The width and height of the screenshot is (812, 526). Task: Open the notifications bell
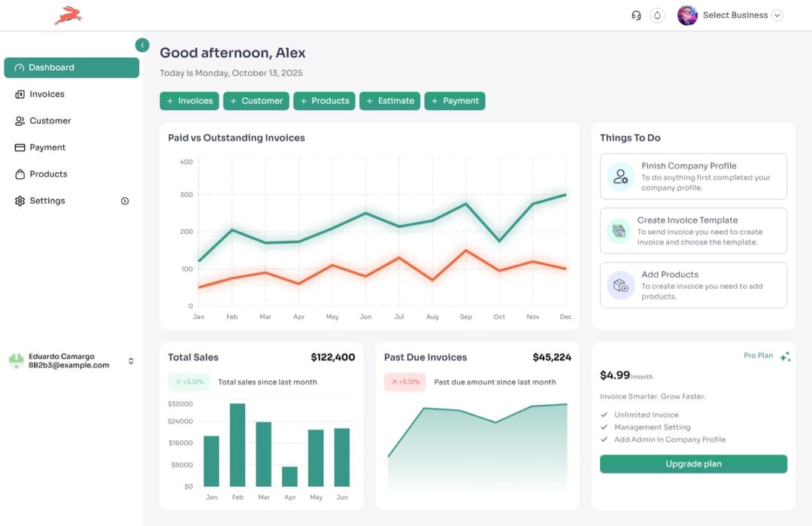pyautogui.click(x=657, y=16)
